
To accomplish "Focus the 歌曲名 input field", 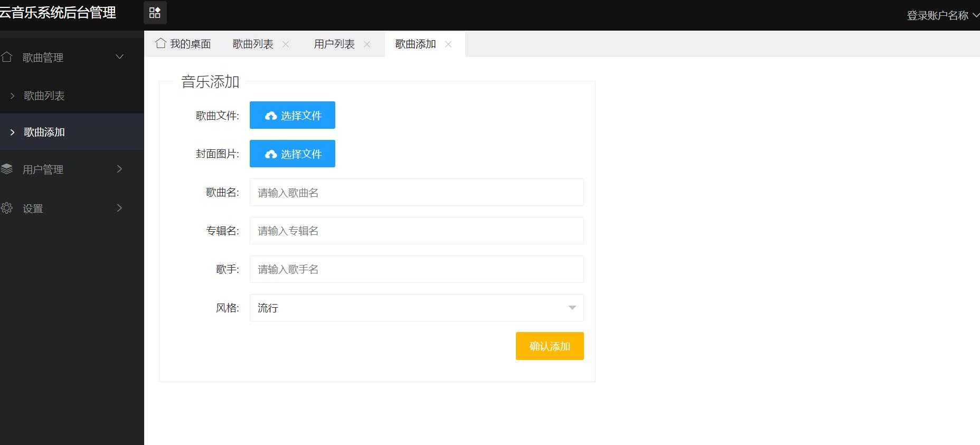I will click(x=417, y=192).
